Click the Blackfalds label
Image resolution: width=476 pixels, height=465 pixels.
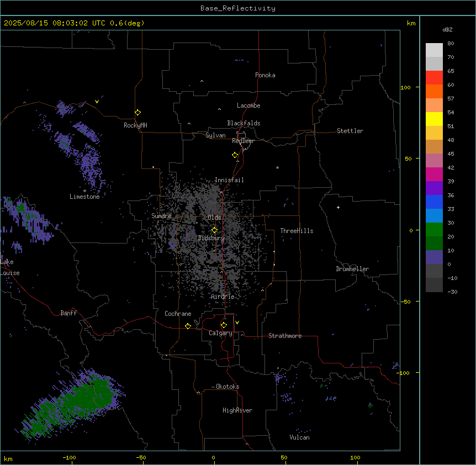244,123
